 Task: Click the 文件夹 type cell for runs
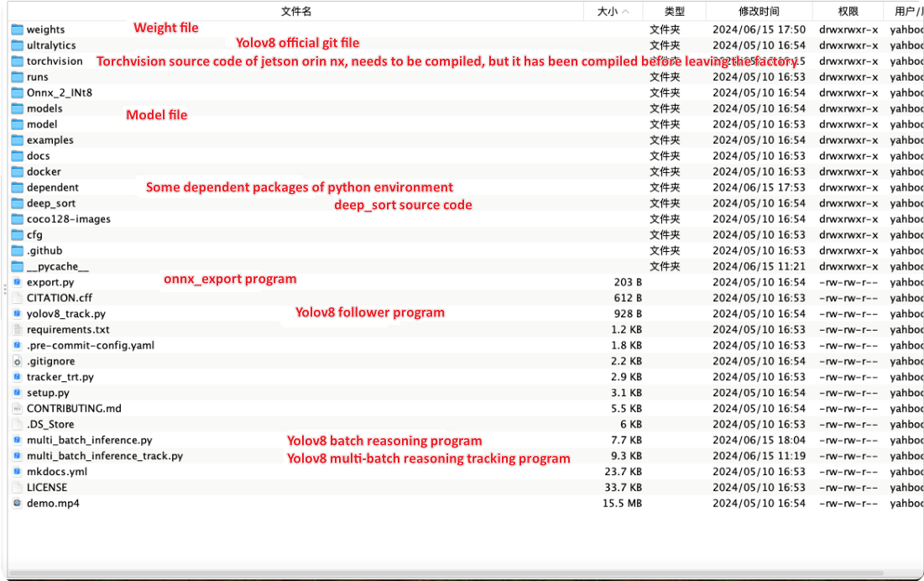point(665,77)
